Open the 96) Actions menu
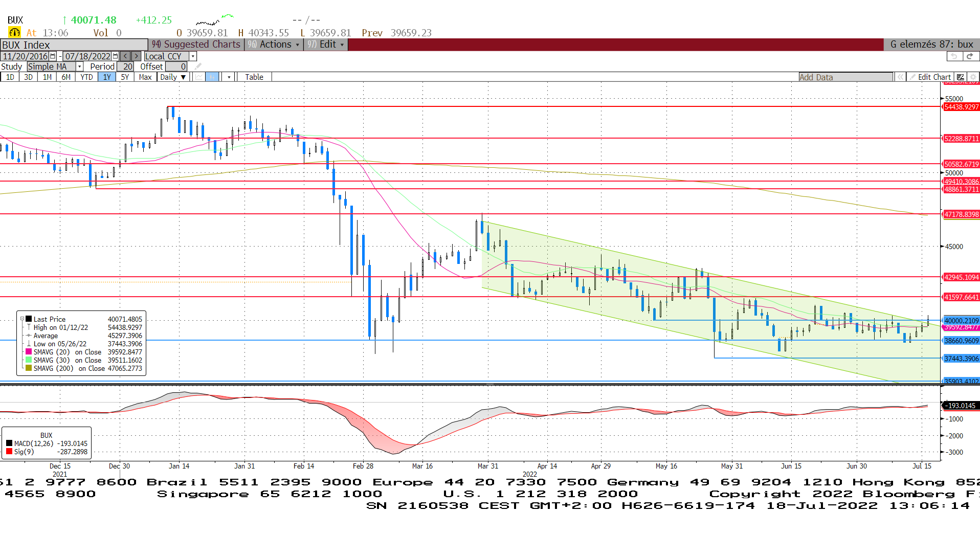The image size is (980, 534). (274, 44)
